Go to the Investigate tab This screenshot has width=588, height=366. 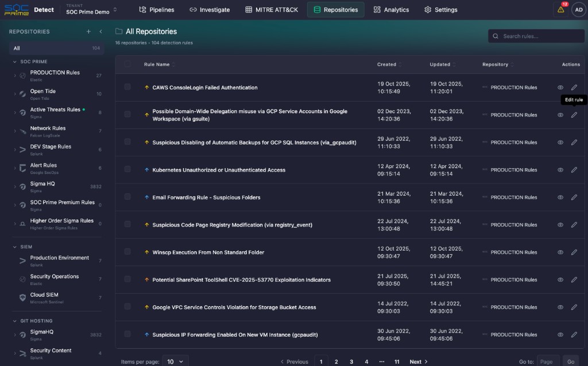pyautogui.click(x=210, y=10)
